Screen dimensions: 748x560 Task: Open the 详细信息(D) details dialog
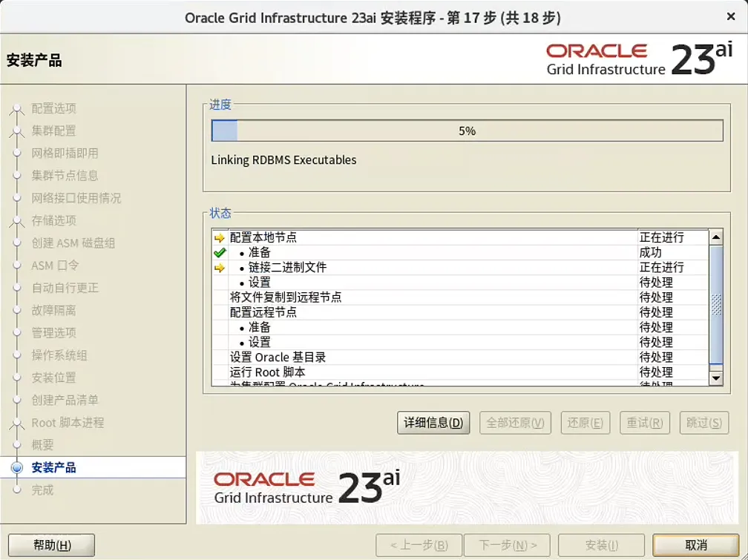(433, 423)
